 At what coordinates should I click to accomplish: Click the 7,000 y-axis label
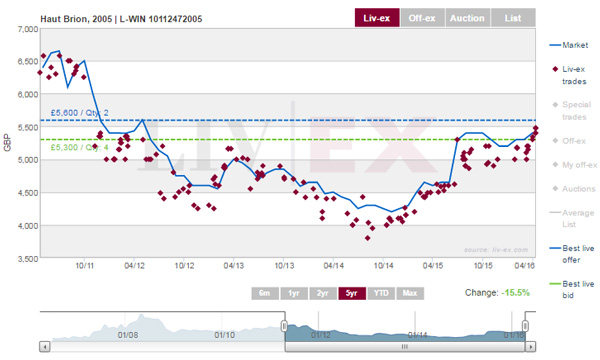coord(28,29)
